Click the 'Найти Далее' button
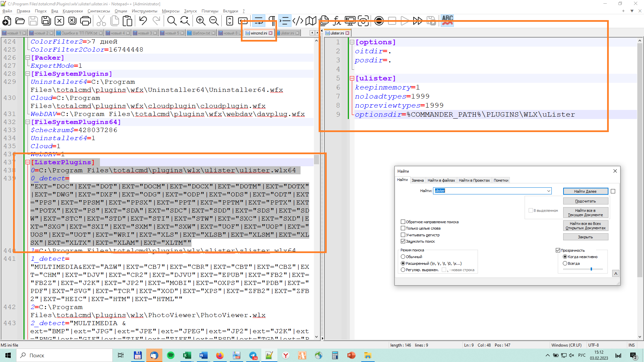Screen dimensions: 644x362 pos(585,191)
